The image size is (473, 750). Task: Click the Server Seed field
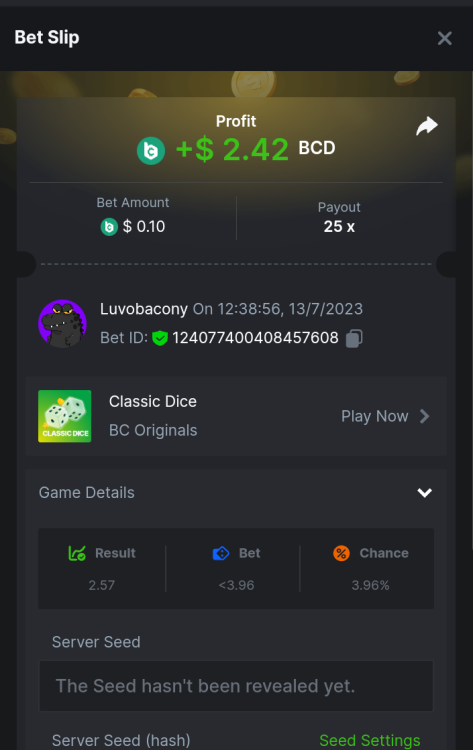point(236,686)
